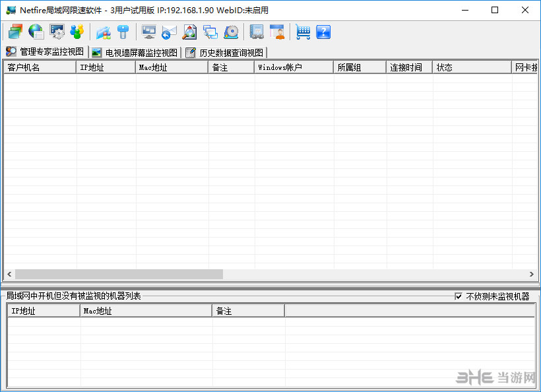
Task: Click the mail envelope icon in toolbar
Action: 170,31
